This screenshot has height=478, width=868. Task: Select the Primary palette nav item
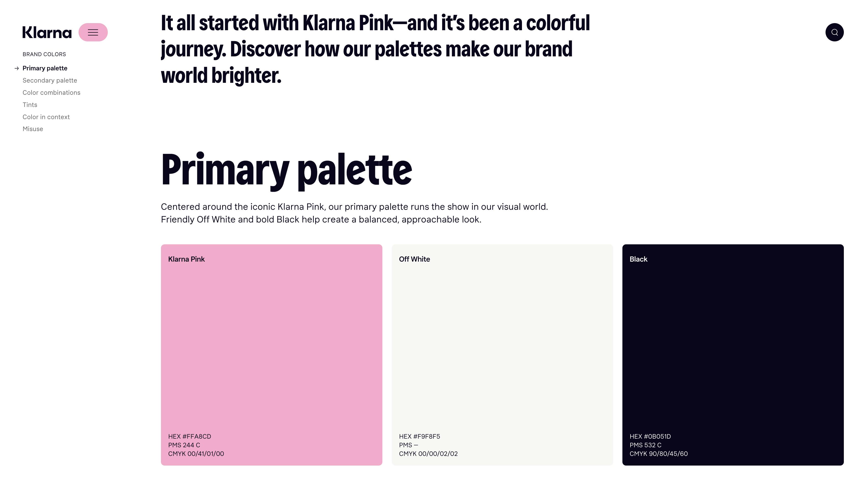(x=45, y=68)
